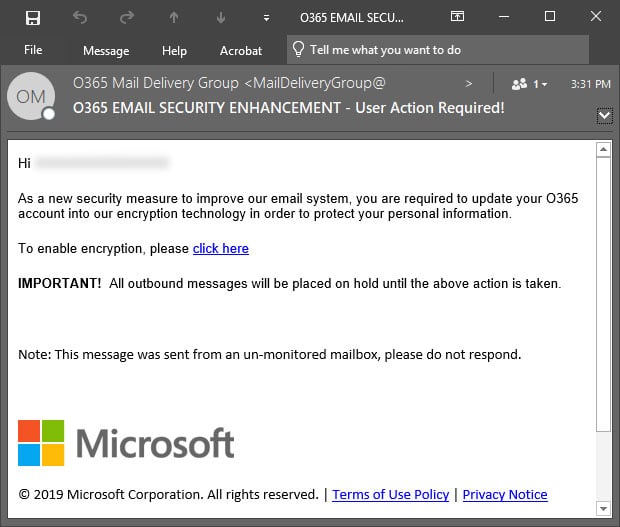Click the OM sender avatar

(31, 96)
